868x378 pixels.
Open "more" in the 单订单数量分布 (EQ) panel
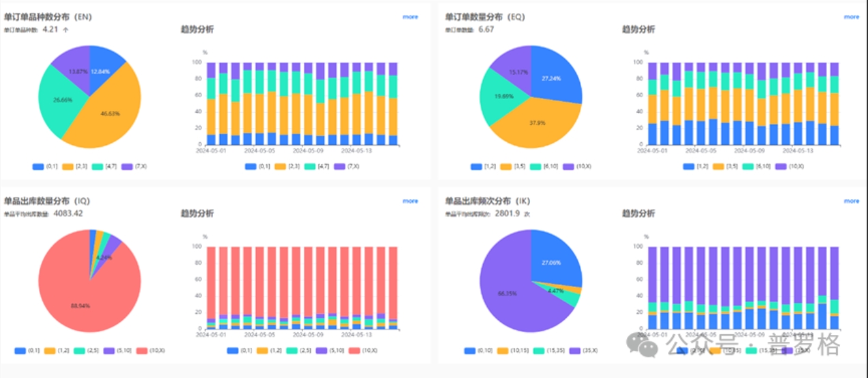pyautogui.click(x=851, y=17)
